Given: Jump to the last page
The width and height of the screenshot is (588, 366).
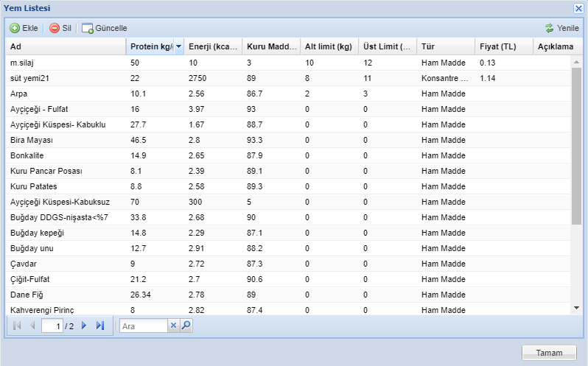Looking at the screenshot, I should click(100, 325).
